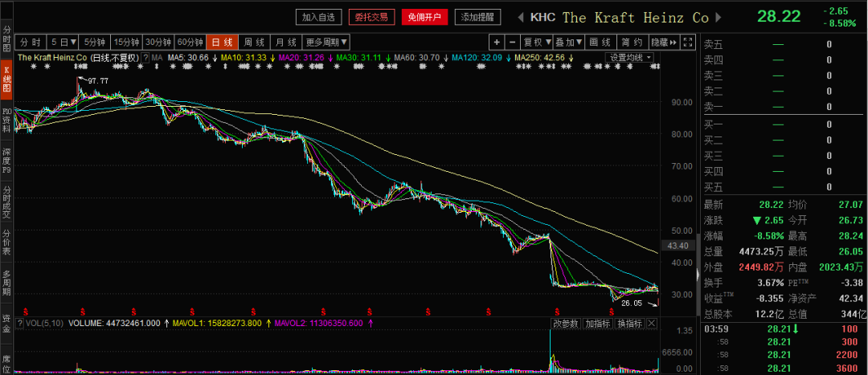Click the red 免佣开户 button
Screen dimensions: 868x375
[424, 17]
